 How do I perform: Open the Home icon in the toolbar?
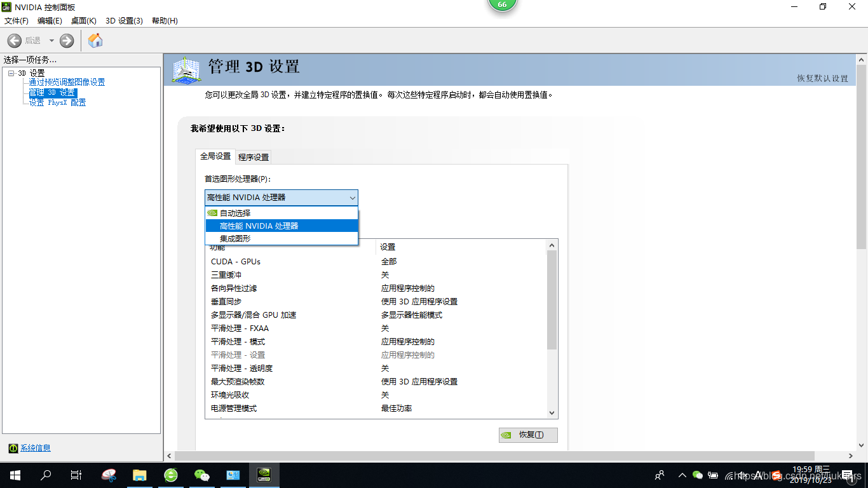(95, 41)
